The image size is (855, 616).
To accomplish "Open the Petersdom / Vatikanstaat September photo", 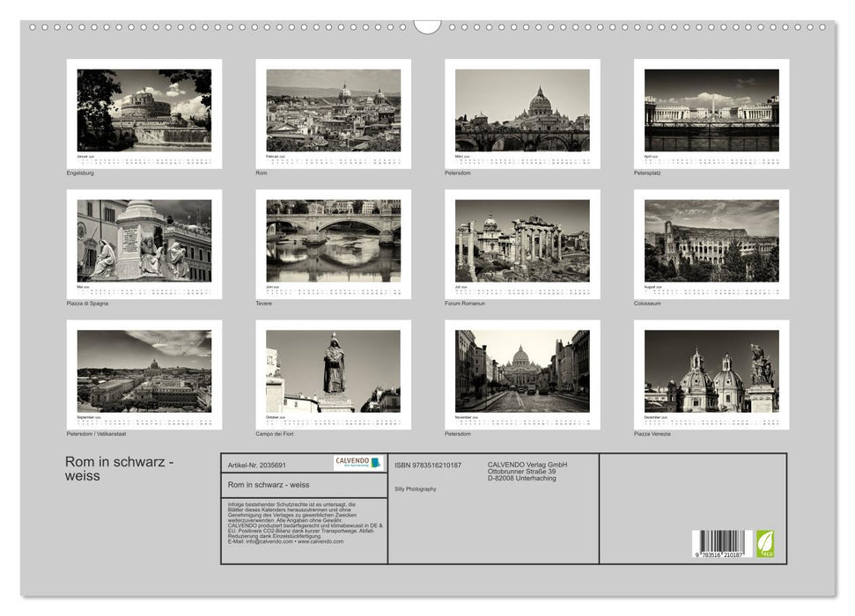I will point(144,370).
